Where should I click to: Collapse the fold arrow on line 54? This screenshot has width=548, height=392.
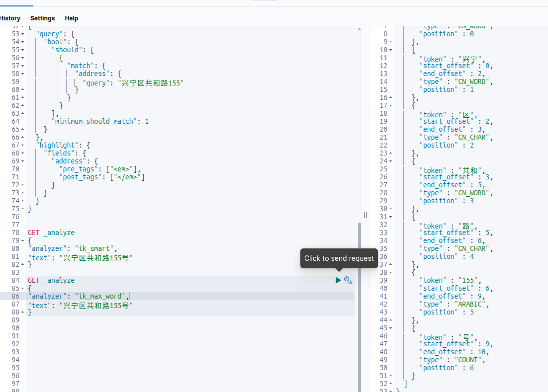click(23, 42)
